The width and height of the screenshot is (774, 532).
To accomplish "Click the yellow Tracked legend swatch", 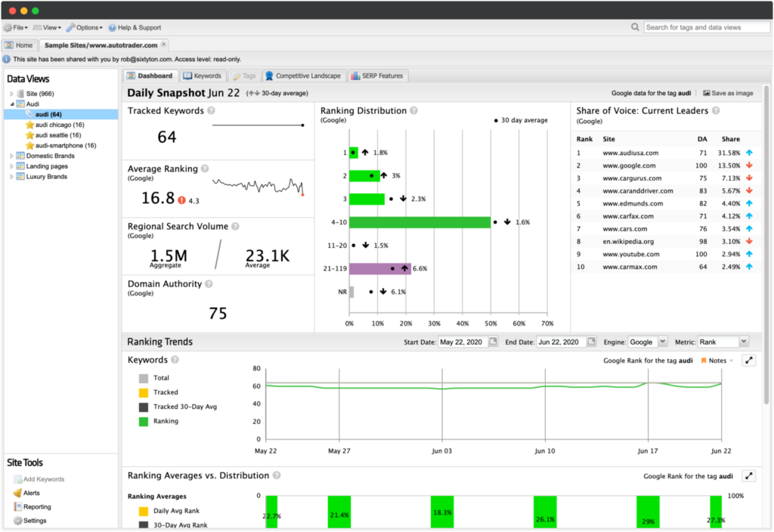I will (x=144, y=392).
